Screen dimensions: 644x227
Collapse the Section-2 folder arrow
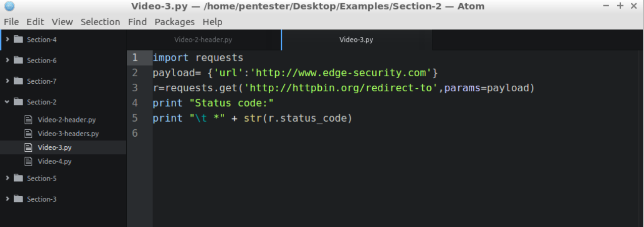(x=7, y=101)
